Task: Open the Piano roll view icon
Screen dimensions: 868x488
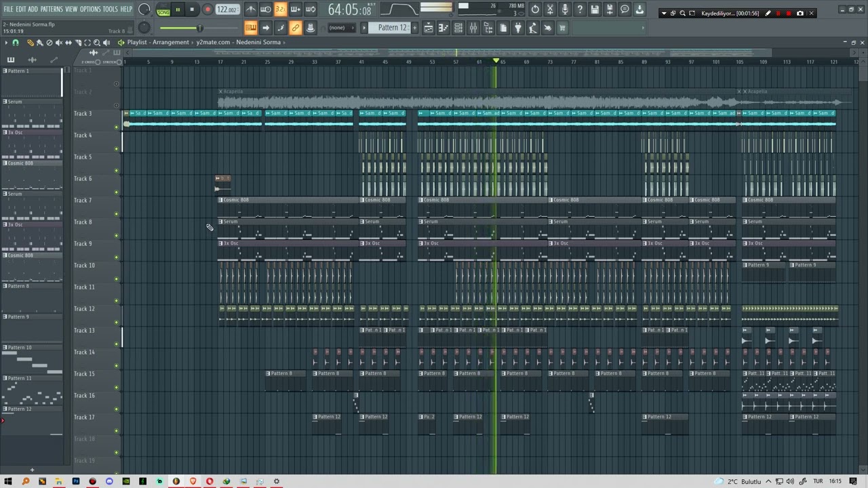Action: pos(443,28)
